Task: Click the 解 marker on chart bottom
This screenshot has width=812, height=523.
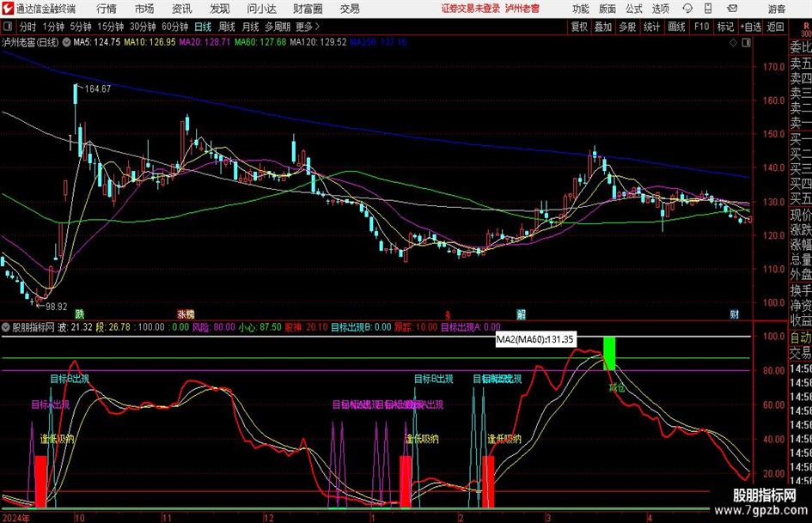Action: [x=521, y=313]
